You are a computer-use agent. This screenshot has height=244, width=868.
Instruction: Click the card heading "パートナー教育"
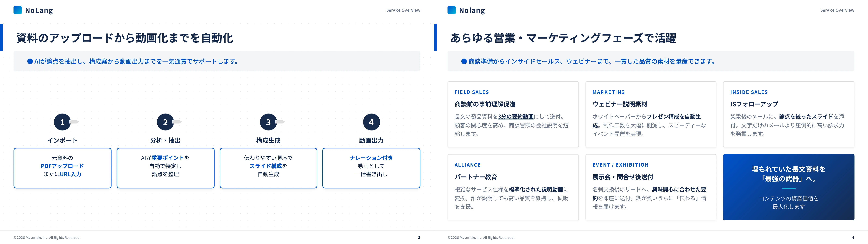[x=476, y=177]
